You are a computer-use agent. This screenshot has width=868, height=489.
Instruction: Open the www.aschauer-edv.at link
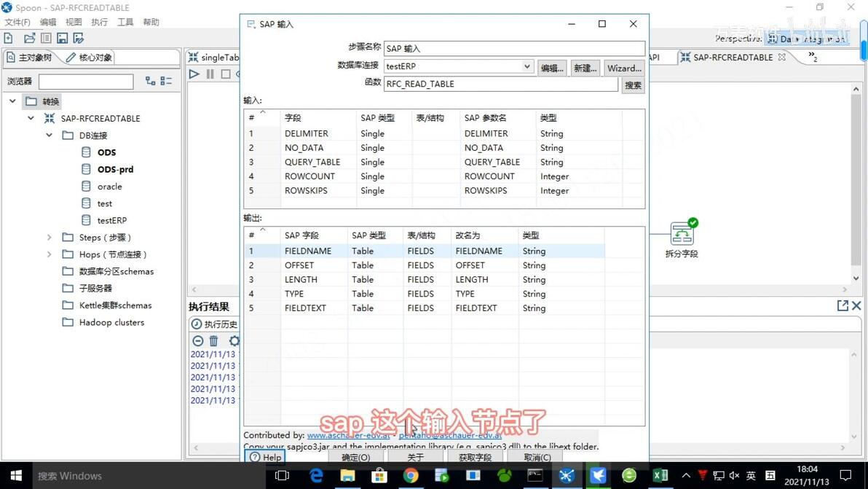(348, 435)
